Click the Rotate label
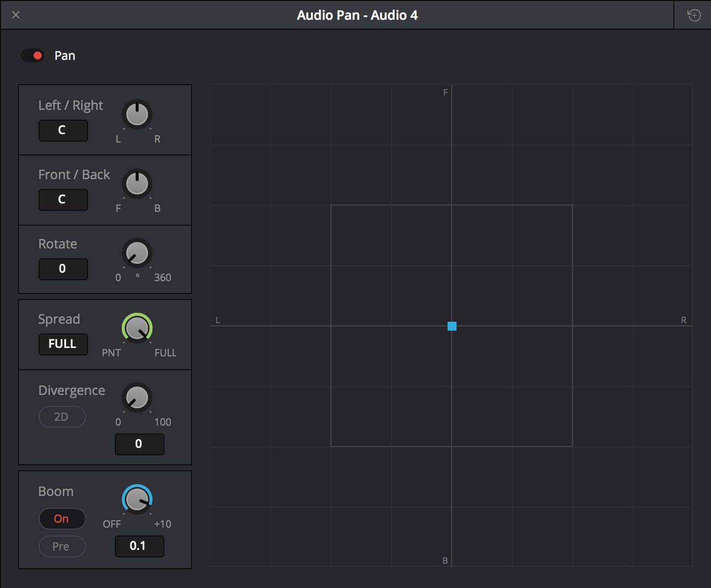The image size is (711, 588). click(x=58, y=244)
